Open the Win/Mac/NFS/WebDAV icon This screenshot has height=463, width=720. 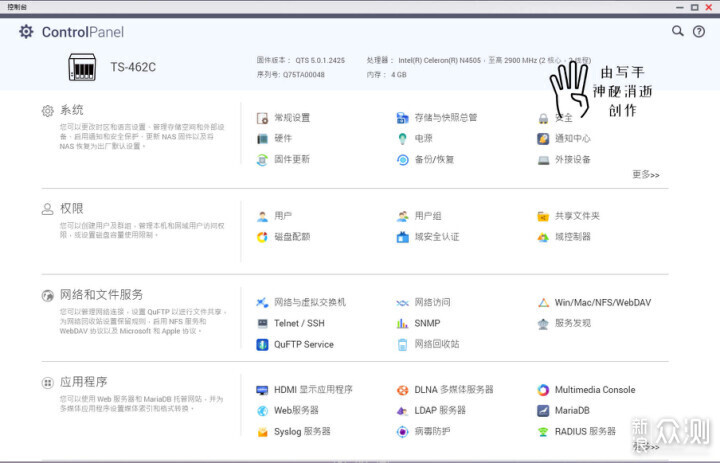click(543, 303)
